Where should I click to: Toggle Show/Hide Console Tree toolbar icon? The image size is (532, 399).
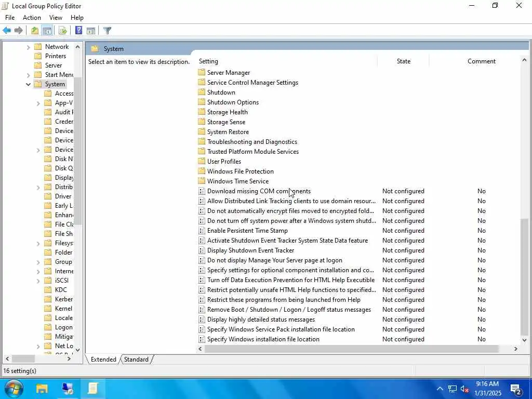click(47, 31)
